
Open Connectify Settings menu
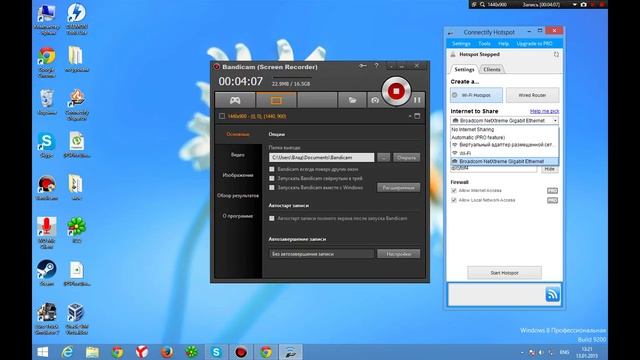tap(461, 44)
